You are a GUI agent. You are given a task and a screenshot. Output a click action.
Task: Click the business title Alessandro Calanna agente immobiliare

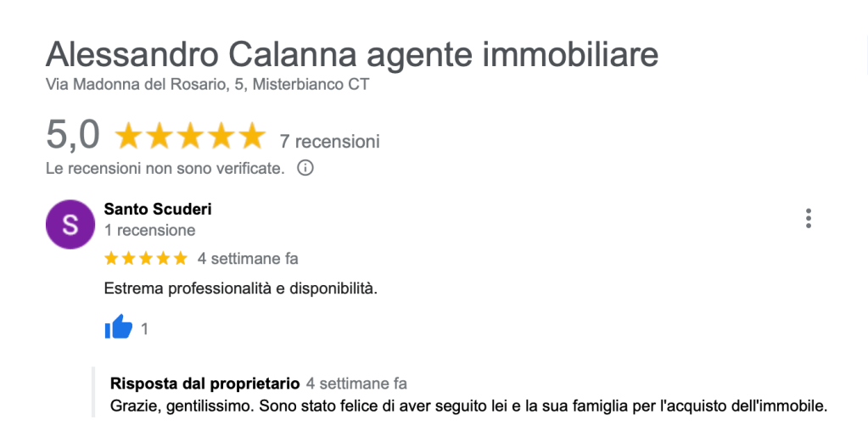[351, 55]
